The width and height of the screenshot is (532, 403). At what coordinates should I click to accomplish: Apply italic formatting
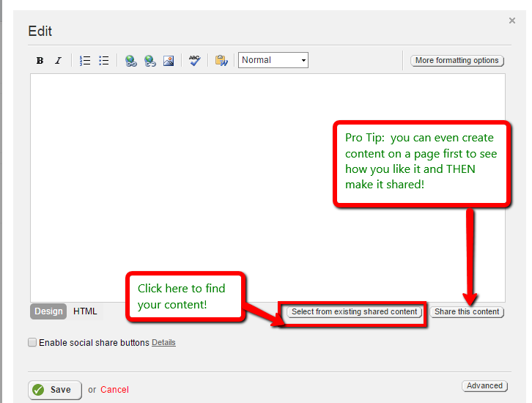point(58,61)
